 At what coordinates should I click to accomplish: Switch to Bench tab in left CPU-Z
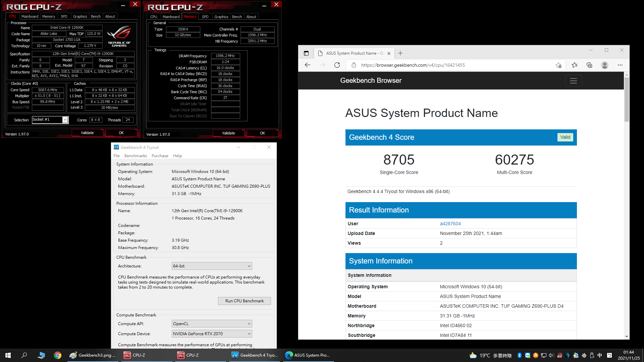(96, 16)
